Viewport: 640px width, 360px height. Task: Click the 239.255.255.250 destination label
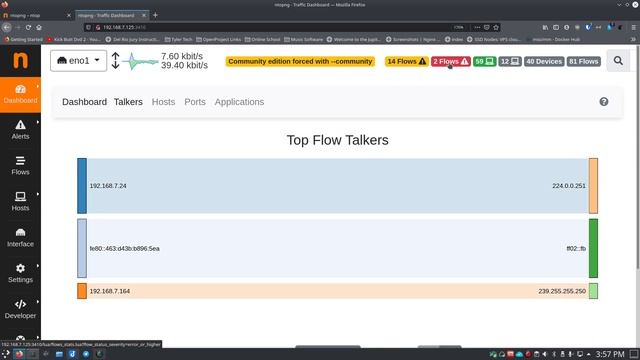pos(562,291)
